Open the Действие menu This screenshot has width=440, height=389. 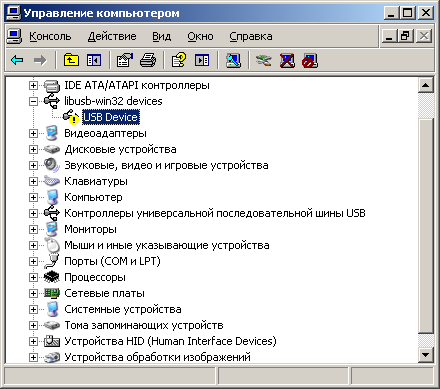(112, 36)
